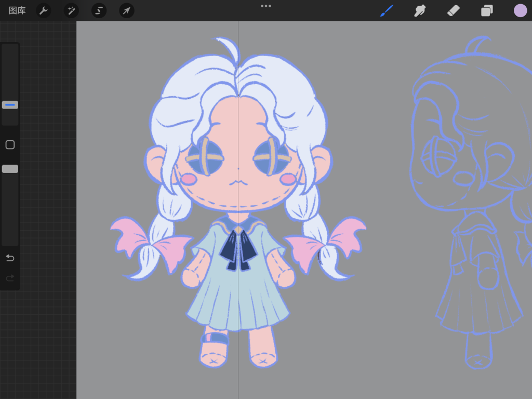Undo the last stroke with the undo arrow
The image size is (532, 399).
[x=10, y=258]
